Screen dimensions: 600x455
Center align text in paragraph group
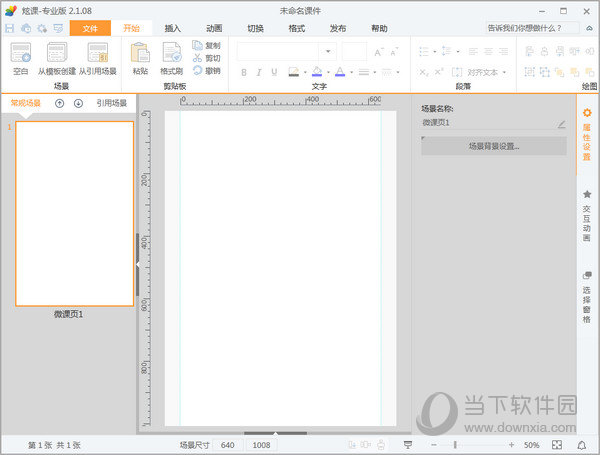pos(489,51)
